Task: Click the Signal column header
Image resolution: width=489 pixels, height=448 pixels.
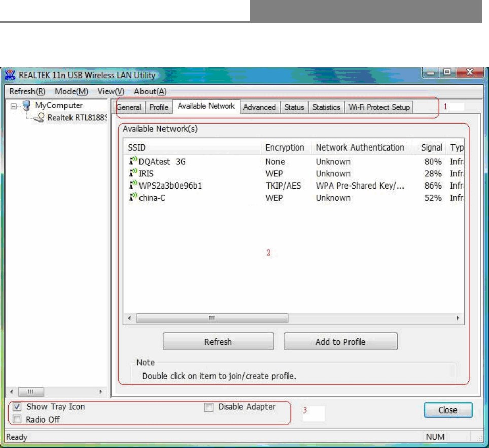Action: point(430,147)
